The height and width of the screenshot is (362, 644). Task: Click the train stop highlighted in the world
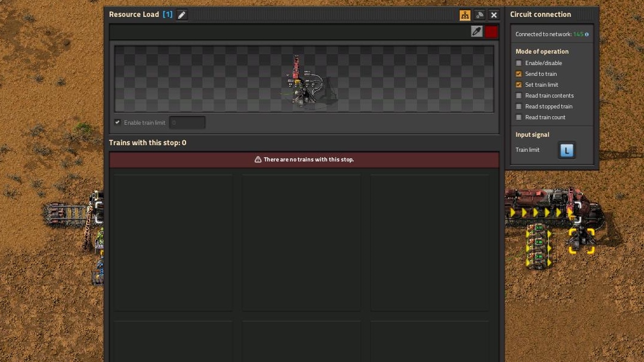[581, 241]
